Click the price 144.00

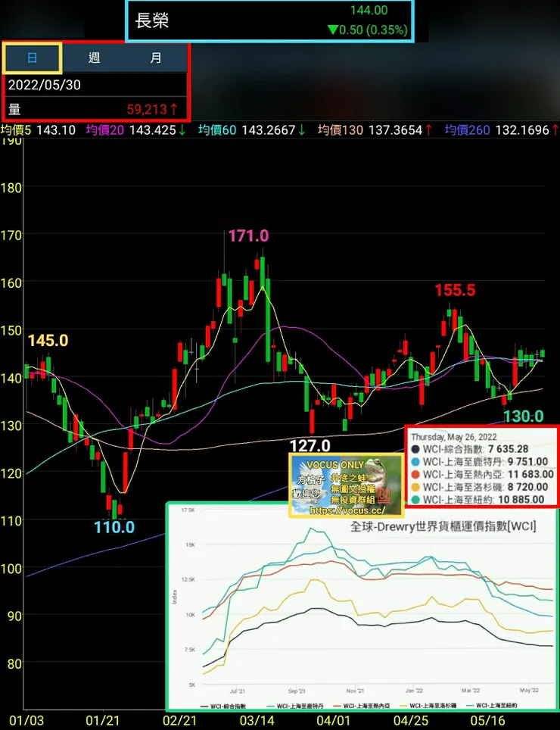[369, 11]
